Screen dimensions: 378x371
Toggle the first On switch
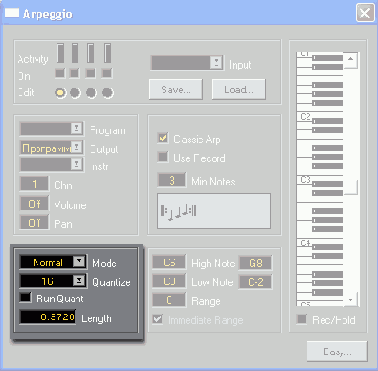[x=60, y=73]
